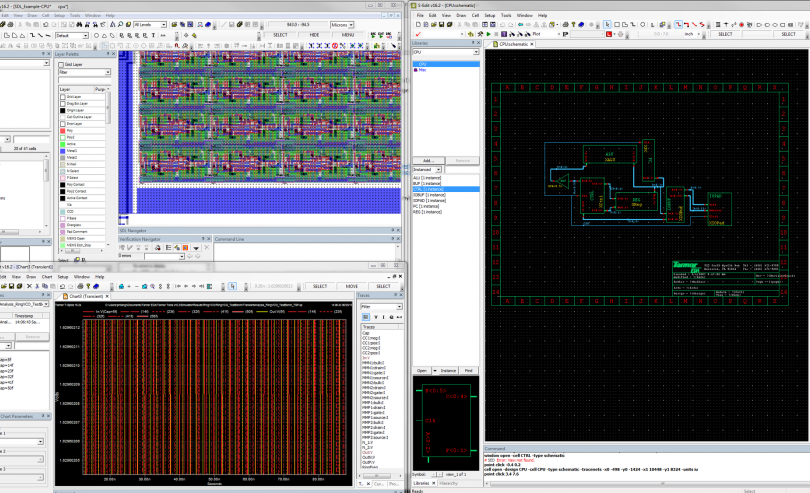Viewport: 810px width, 493px height.
Task: Click the scissors Cut icon in W-Edit
Action: [37, 286]
